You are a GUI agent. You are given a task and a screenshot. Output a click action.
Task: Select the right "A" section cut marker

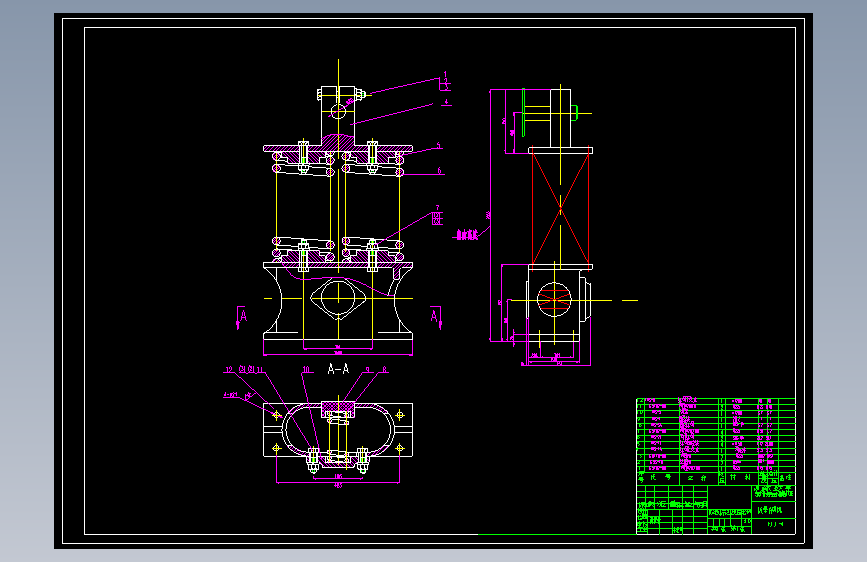pyautogui.click(x=434, y=316)
